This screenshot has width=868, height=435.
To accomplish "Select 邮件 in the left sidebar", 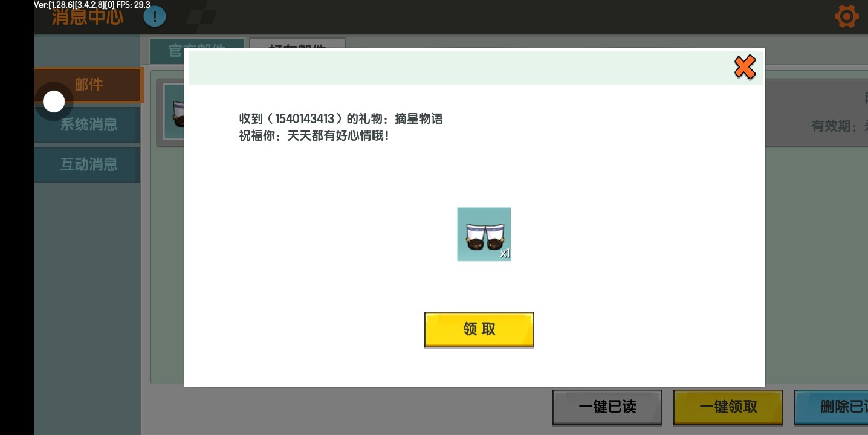I will click(x=88, y=85).
